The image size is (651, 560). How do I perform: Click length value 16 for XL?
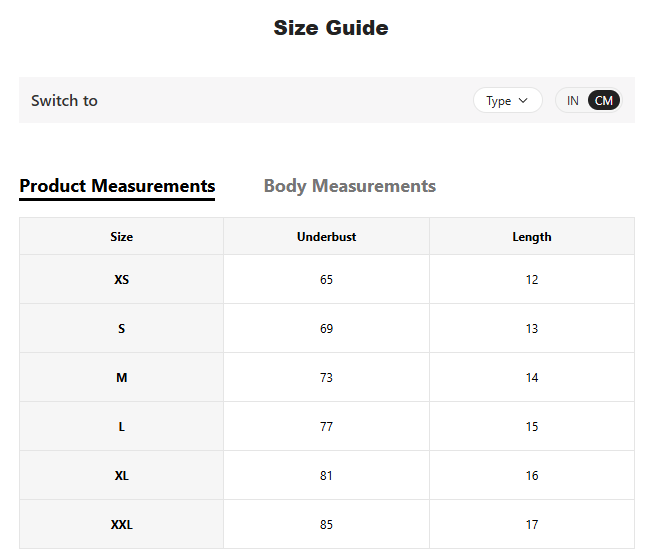click(532, 475)
